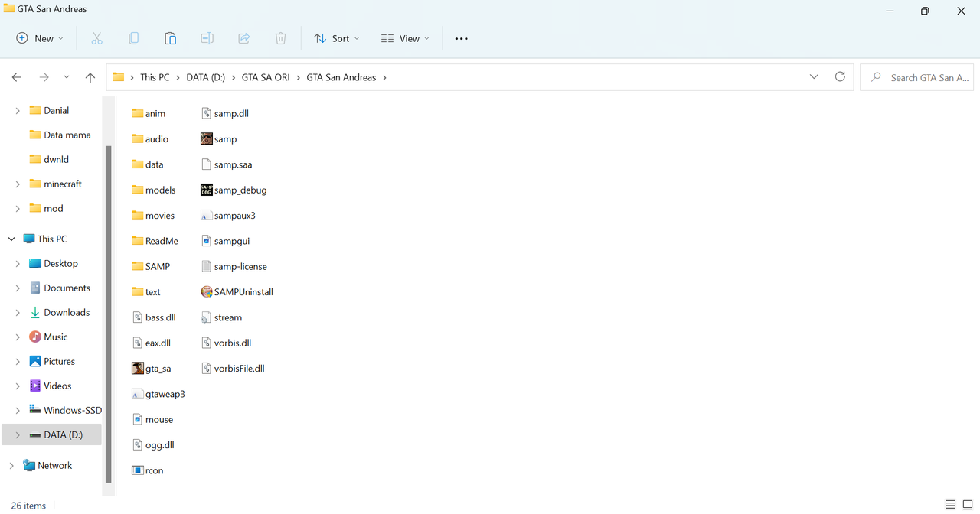Screen dimensions: 980x514
Task: Click the navigation pane scrollbar
Action: click(x=109, y=314)
